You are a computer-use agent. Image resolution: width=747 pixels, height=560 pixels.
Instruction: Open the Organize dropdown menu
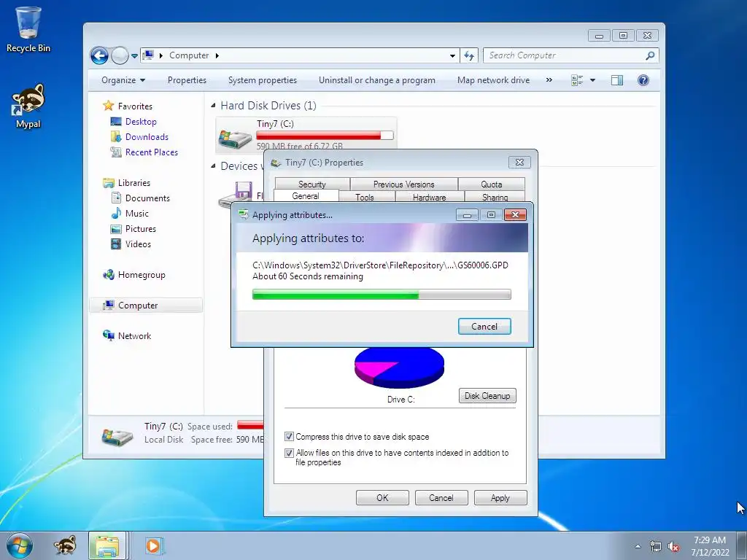(x=123, y=80)
